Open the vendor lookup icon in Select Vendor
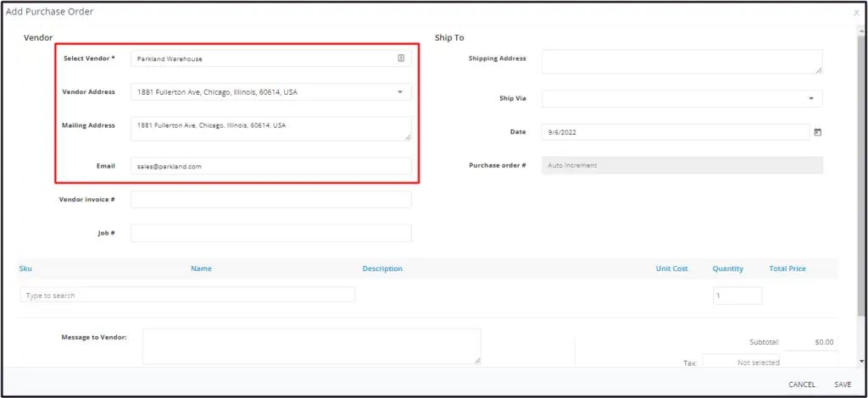This screenshot has height=398, width=868. pyautogui.click(x=401, y=58)
